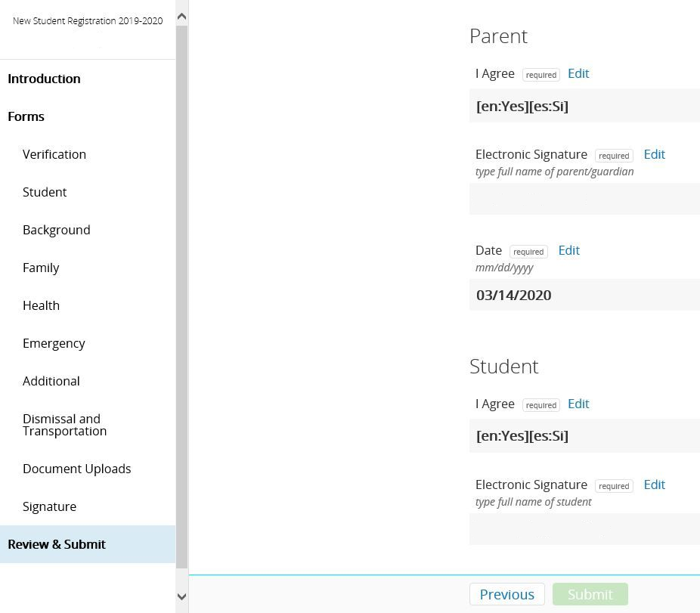Screen dimensions: 700x613
Task: Select Dismissal and Transportation form
Action: [x=64, y=425]
